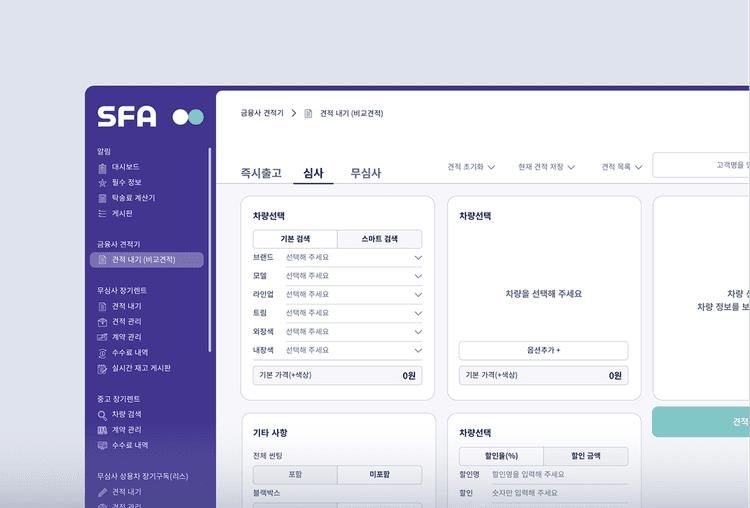Open 실시간 재고 게시판 icon in sidebar
The height and width of the screenshot is (508, 750).
(x=102, y=368)
